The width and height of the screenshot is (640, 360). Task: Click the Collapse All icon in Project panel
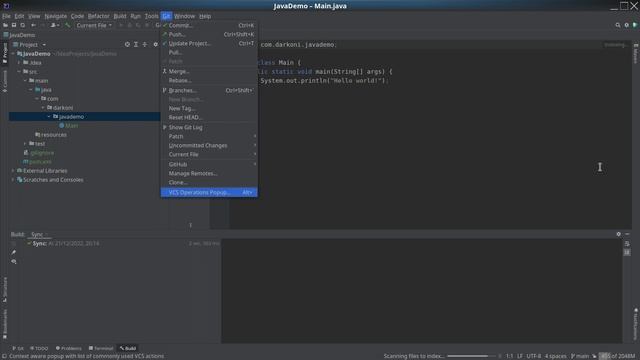(145, 44)
